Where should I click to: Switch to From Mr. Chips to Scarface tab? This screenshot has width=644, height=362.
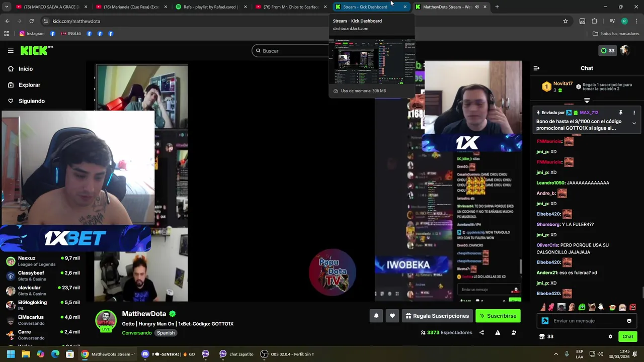291,7
